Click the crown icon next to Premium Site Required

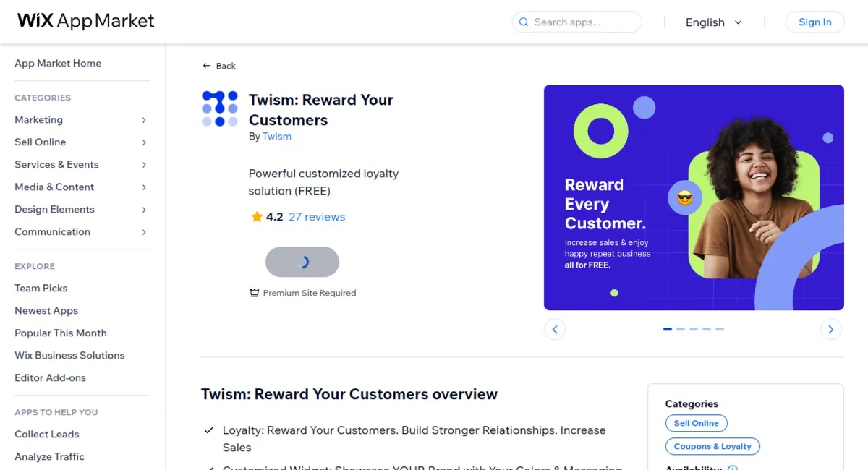click(254, 292)
